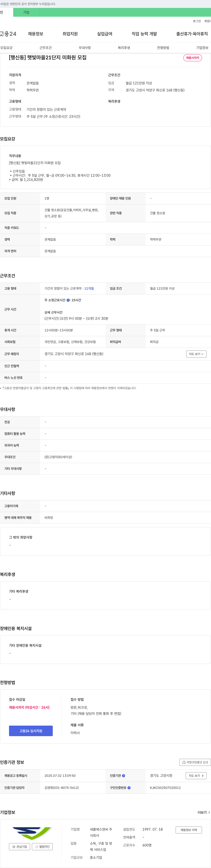The image size is (211, 868).
Task: Click the 12개월 contract period text
Action: point(89,289)
